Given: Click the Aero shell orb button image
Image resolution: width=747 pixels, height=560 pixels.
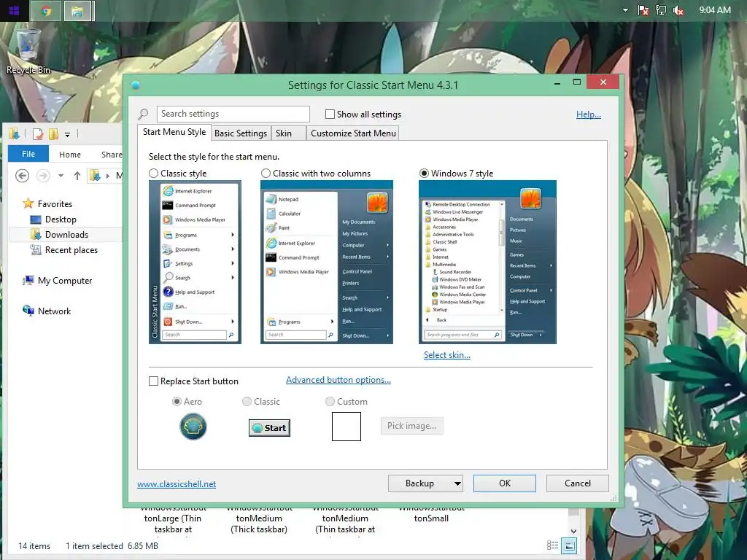Looking at the screenshot, I should [x=193, y=426].
